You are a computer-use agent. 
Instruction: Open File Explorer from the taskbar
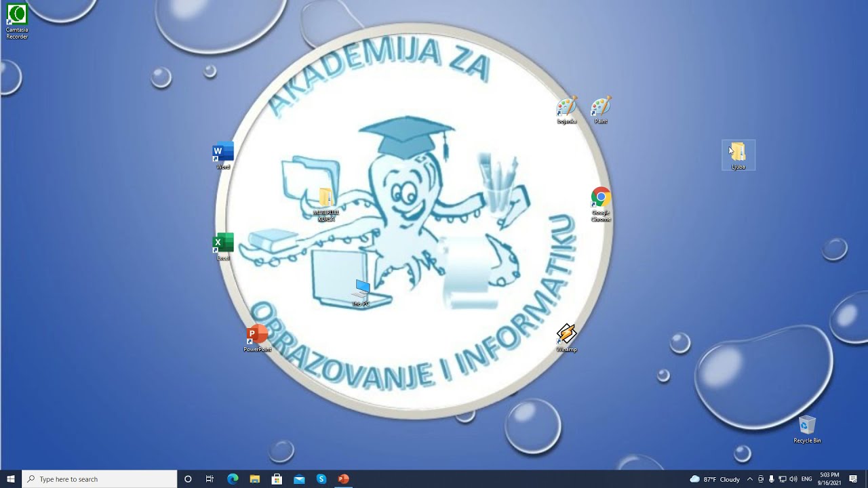pyautogui.click(x=255, y=479)
